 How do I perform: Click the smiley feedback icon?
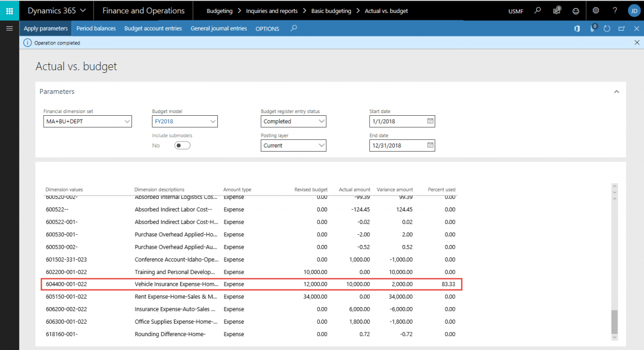click(576, 10)
